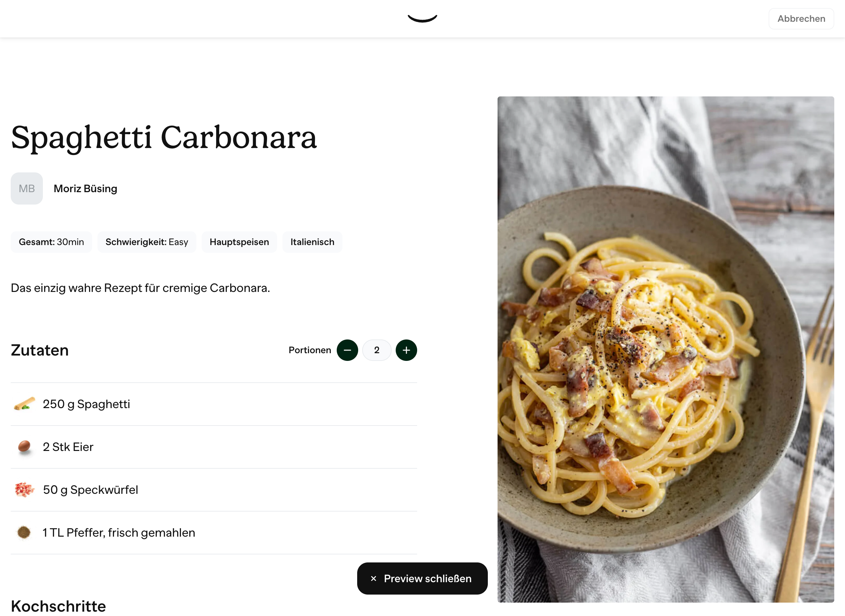The width and height of the screenshot is (845, 616).
Task: Select the Italienisch cuisine tag
Action: [312, 242]
